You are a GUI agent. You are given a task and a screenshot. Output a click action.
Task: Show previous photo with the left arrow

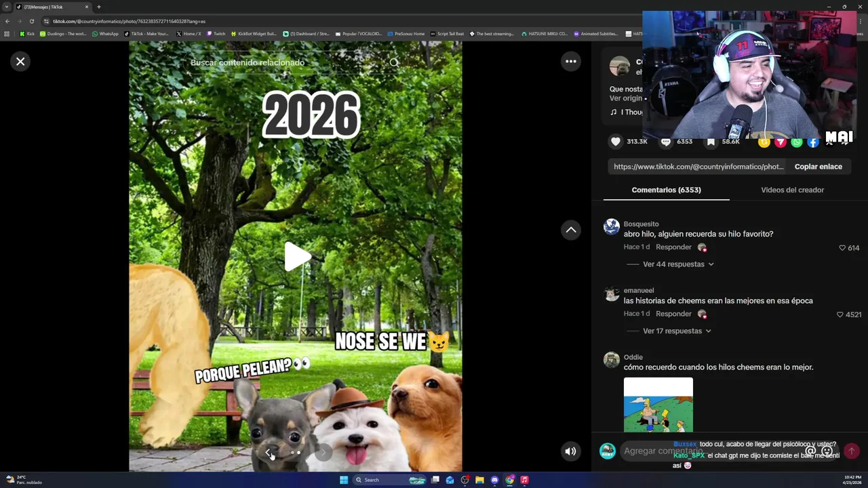pyautogui.click(x=269, y=452)
